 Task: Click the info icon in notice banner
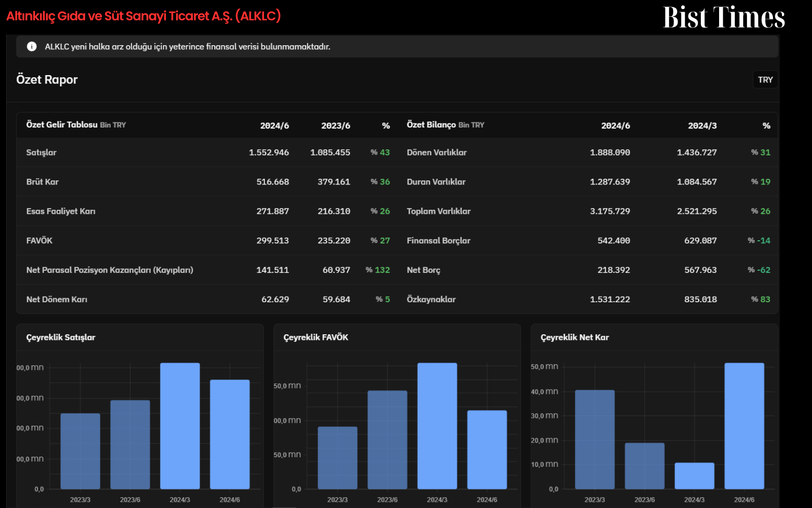click(x=31, y=47)
